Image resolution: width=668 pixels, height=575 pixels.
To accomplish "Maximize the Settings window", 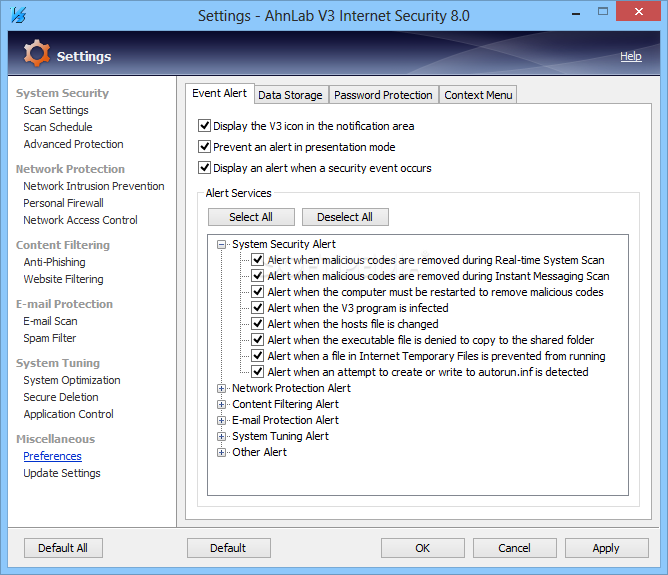I will click(x=603, y=12).
